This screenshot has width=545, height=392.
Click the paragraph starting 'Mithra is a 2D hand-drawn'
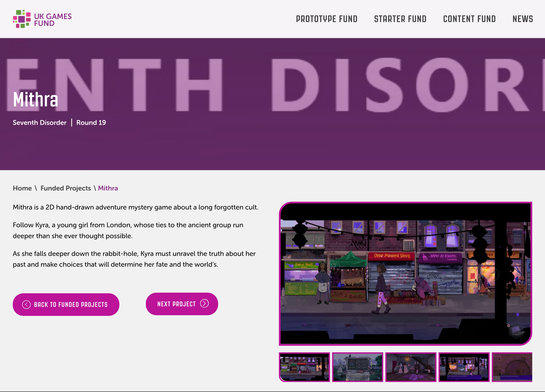coord(135,207)
